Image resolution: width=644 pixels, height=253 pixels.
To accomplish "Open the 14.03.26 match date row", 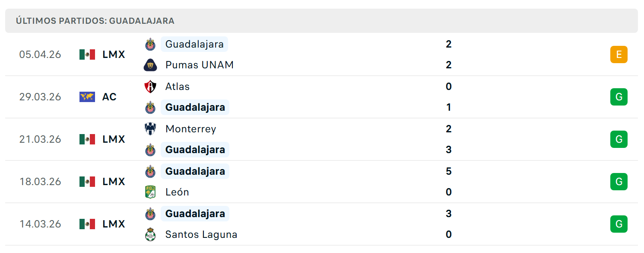I will (321, 224).
